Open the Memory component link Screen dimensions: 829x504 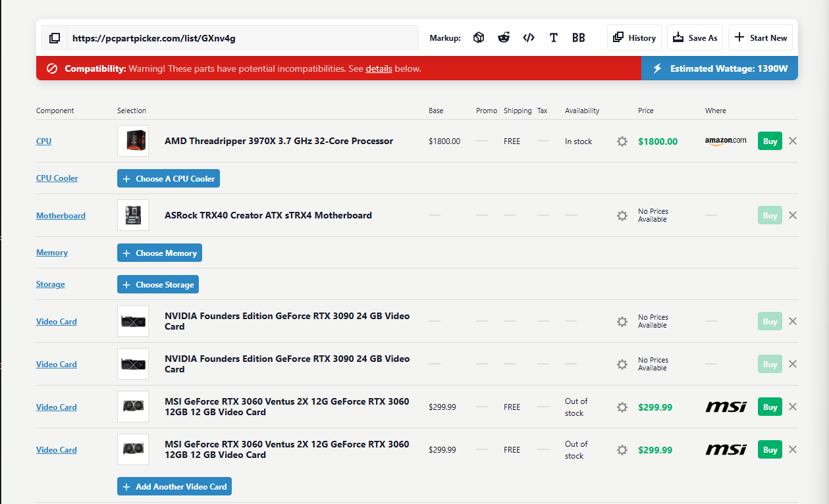pyautogui.click(x=52, y=253)
